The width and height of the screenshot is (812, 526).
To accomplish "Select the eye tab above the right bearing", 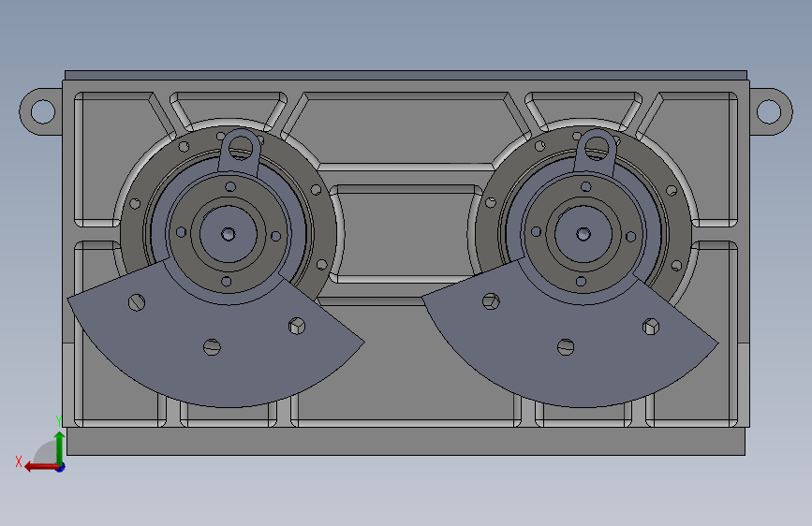I will [x=596, y=151].
